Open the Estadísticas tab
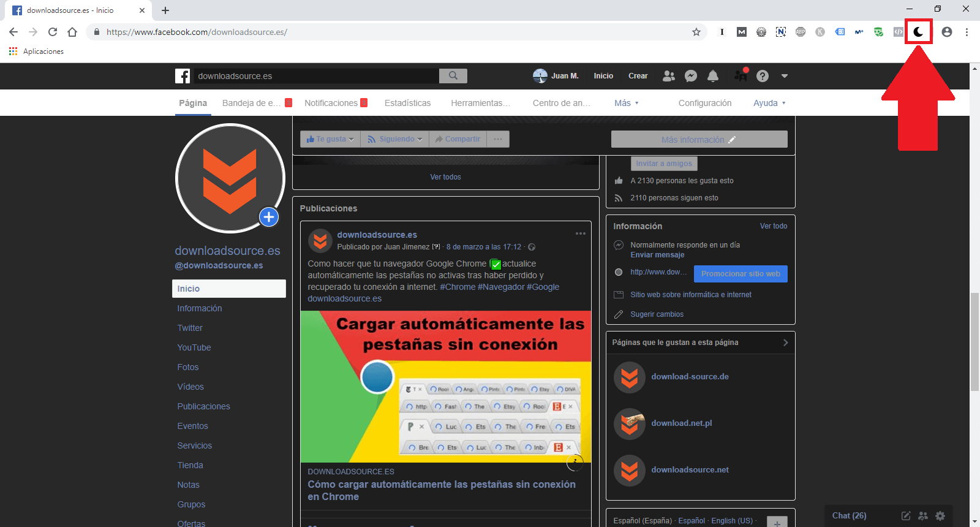 (x=407, y=103)
